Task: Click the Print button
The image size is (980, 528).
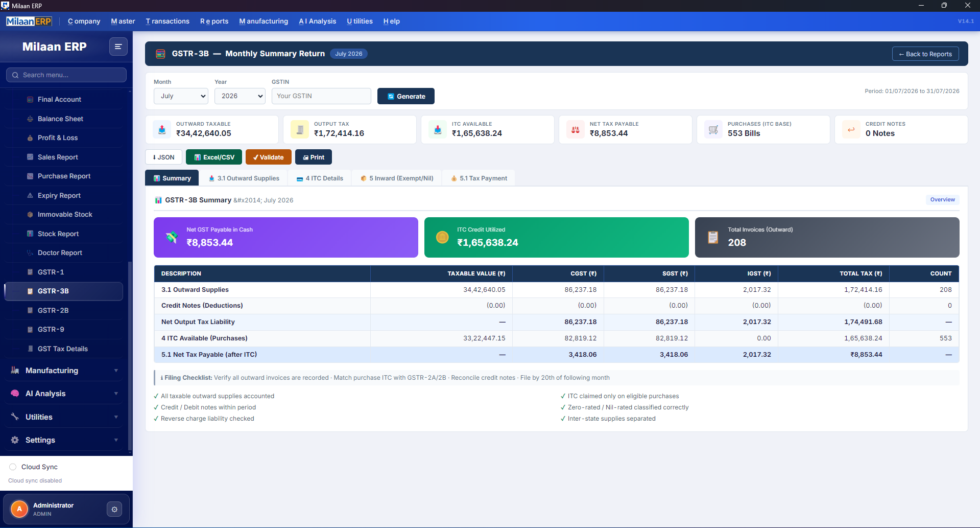Action: point(314,157)
